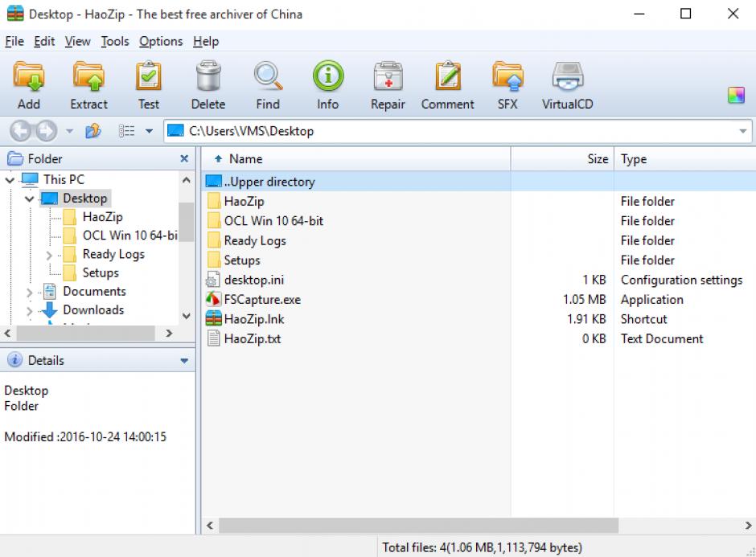The height and width of the screenshot is (557, 756).
Task: Open the File menu
Action: click(x=14, y=42)
